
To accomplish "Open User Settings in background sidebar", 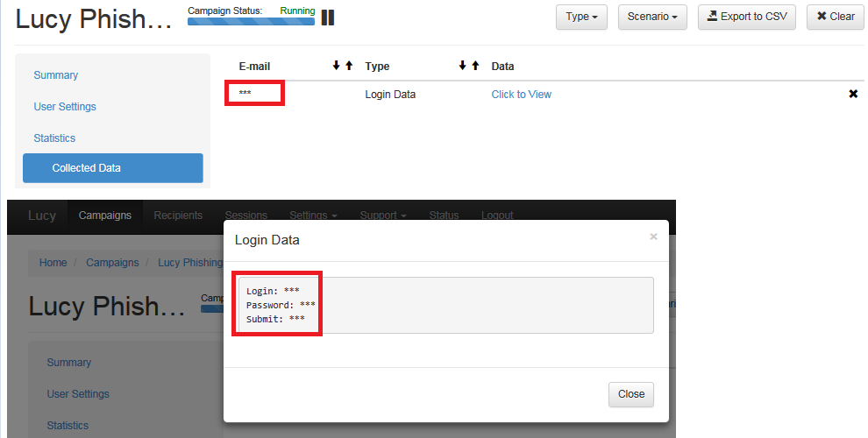I will point(78,394).
